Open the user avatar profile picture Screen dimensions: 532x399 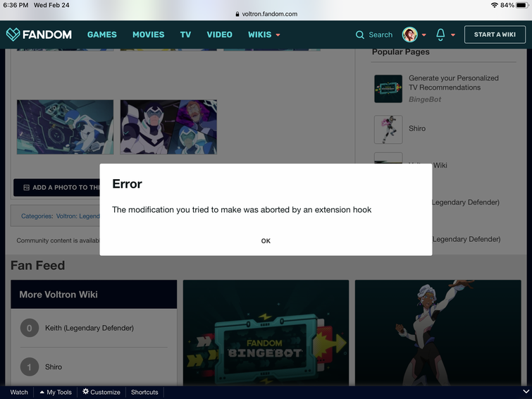[x=410, y=35]
